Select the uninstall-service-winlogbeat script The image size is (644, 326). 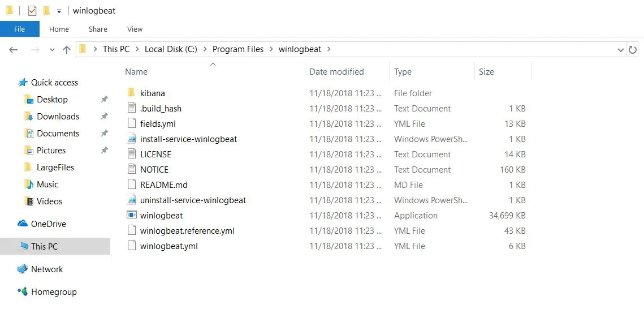[193, 200]
